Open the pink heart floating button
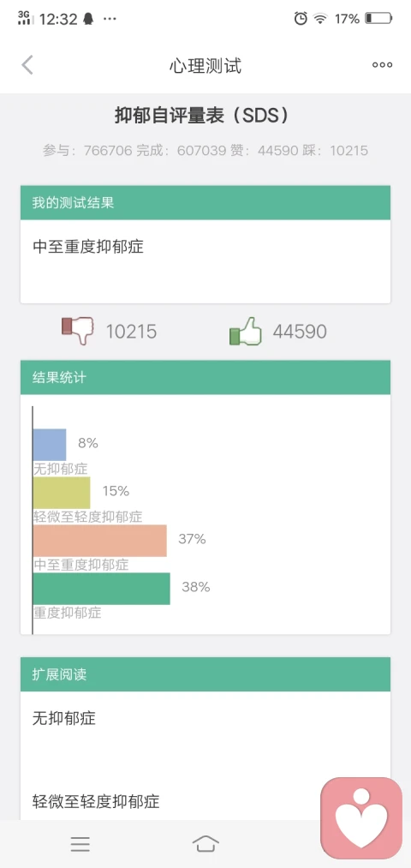411x868 pixels. tap(361, 818)
